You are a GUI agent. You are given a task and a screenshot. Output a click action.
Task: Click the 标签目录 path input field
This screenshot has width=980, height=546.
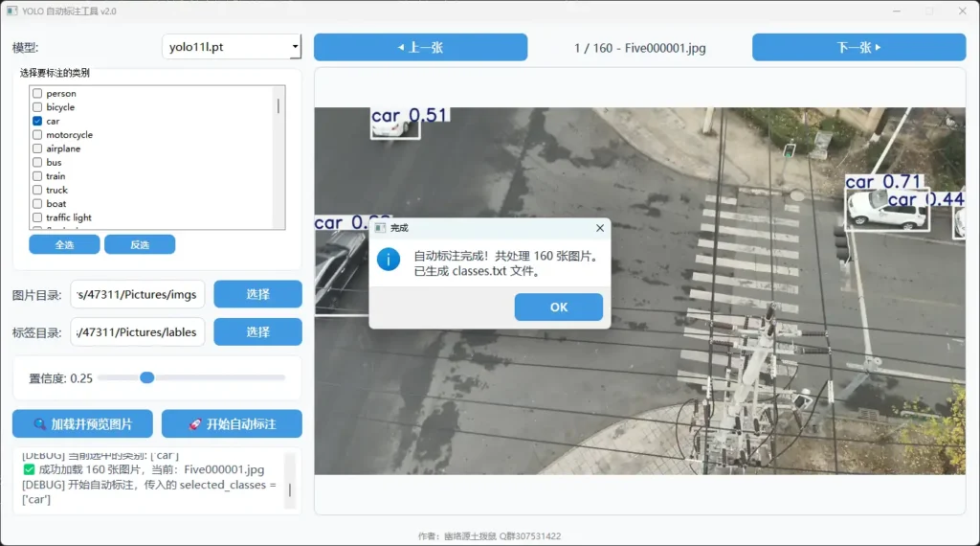[x=137, y=332]
